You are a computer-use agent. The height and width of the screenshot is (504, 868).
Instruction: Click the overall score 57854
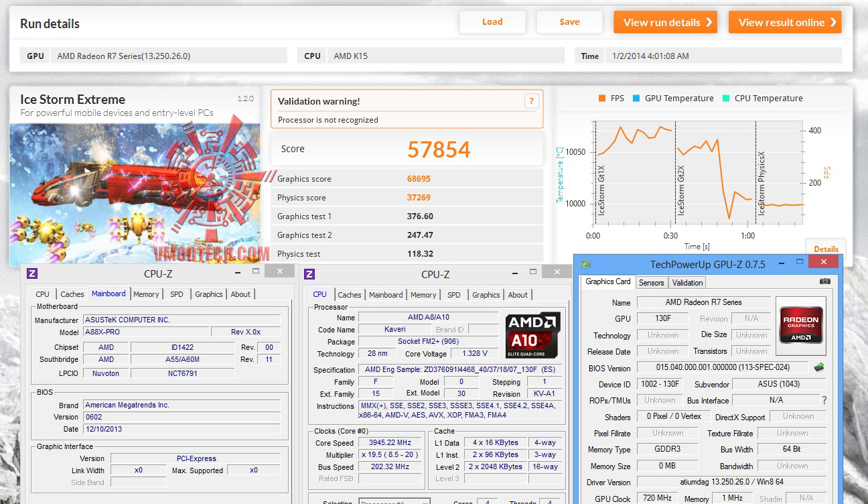[x=439, y=149]
